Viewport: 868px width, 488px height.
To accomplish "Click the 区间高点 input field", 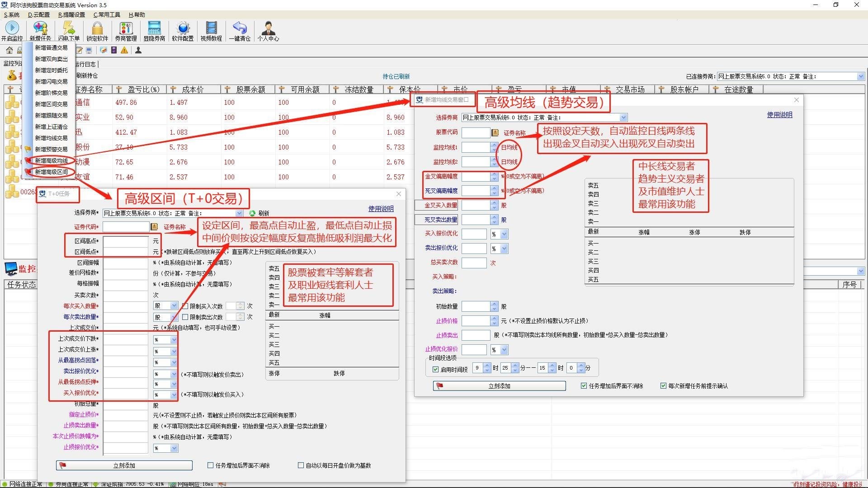I will [126, 241].
